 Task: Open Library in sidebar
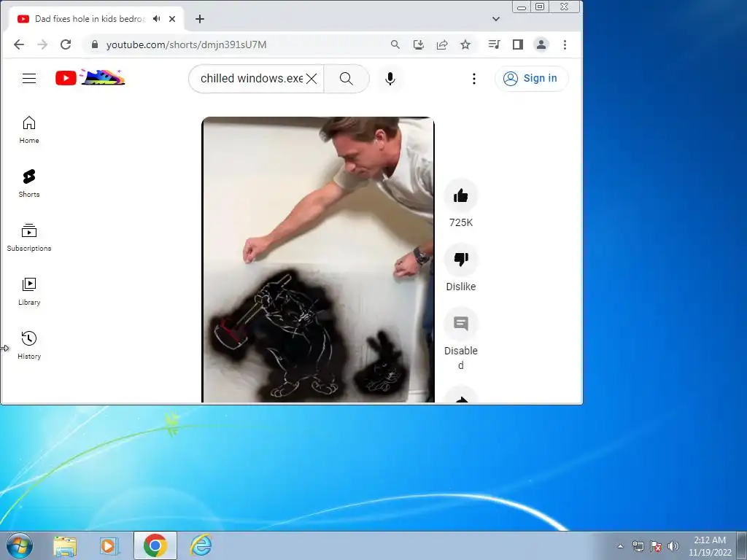coord(29,292)
